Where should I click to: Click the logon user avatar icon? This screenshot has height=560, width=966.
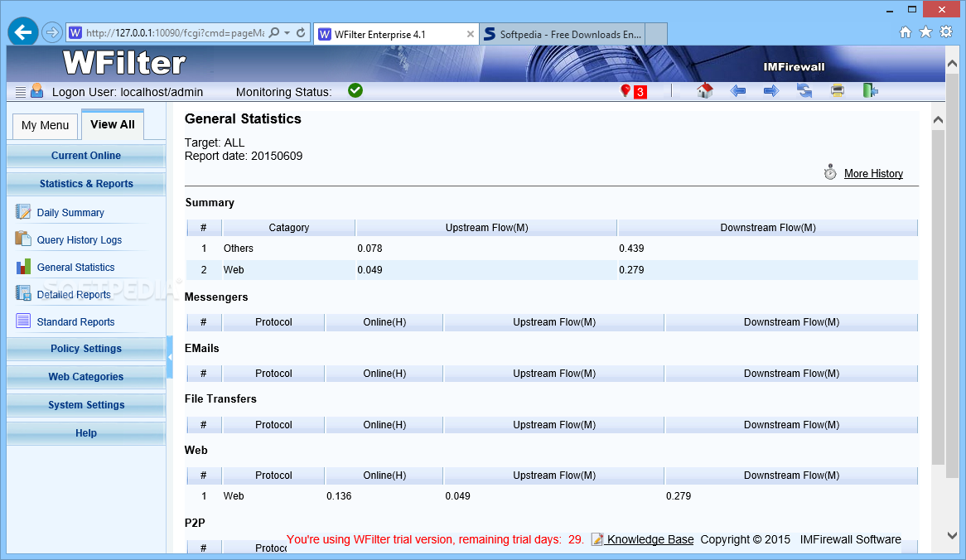pyautogui.click(x=37, y=91)
